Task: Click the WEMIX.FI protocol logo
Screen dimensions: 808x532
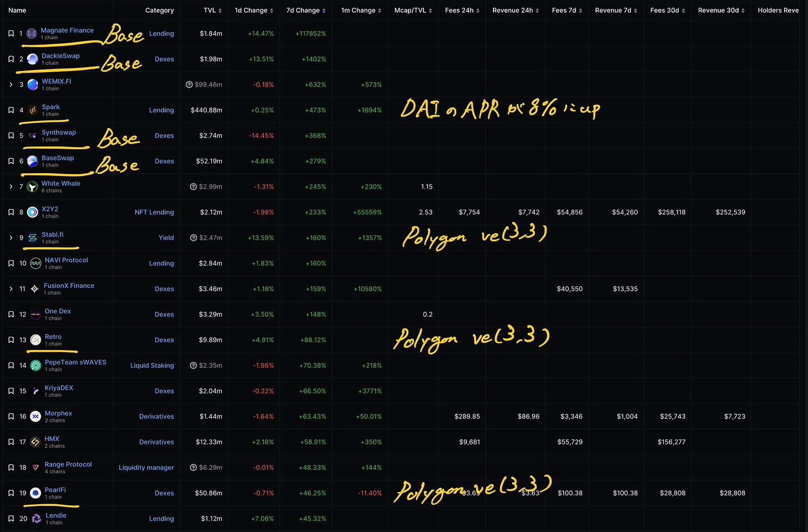Action: [x=33, y=85]
